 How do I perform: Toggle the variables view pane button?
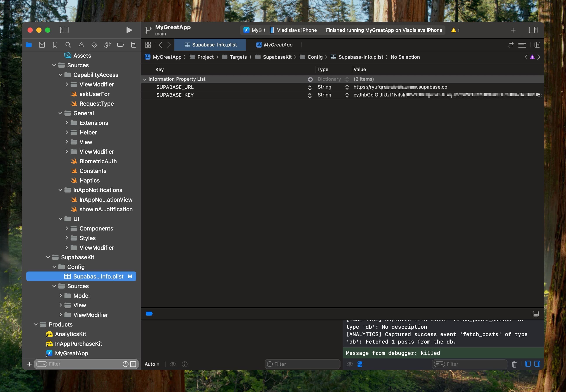pyautogui.click(x=528, y=364)
